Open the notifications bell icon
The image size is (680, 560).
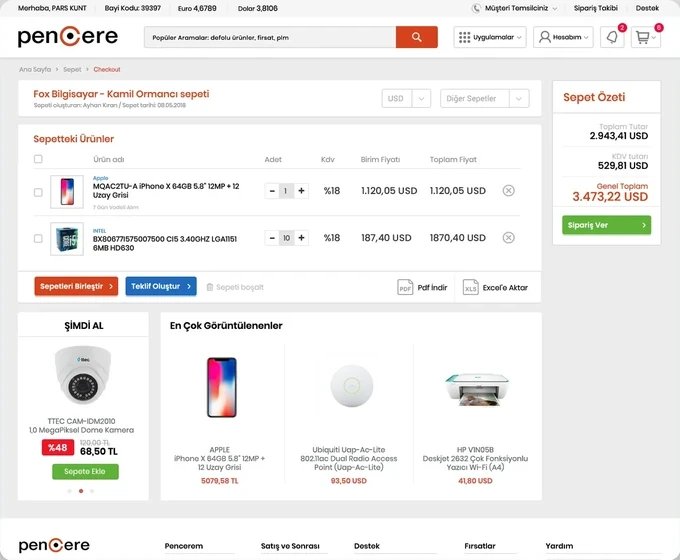(612, 37)
